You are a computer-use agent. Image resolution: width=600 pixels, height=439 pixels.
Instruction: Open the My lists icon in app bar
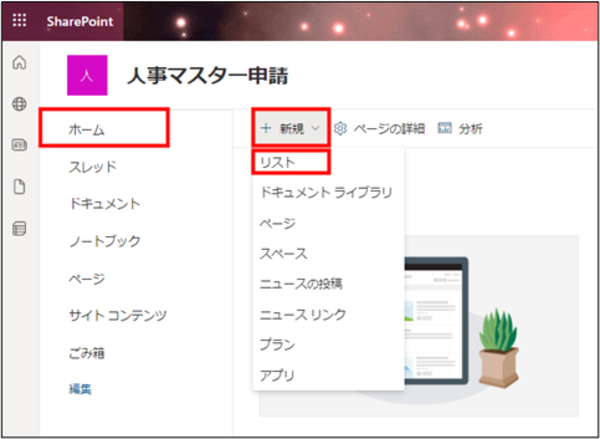20,229
